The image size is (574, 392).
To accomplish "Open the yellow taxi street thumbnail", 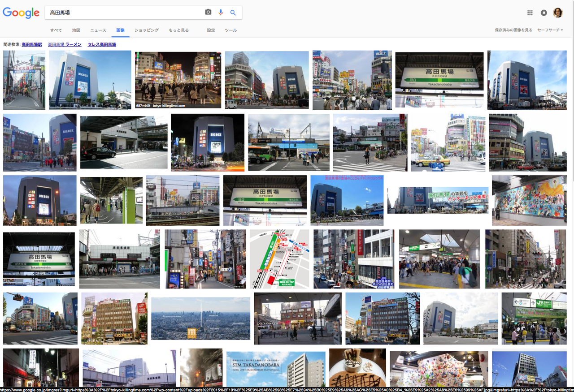I will coord(448,142).
